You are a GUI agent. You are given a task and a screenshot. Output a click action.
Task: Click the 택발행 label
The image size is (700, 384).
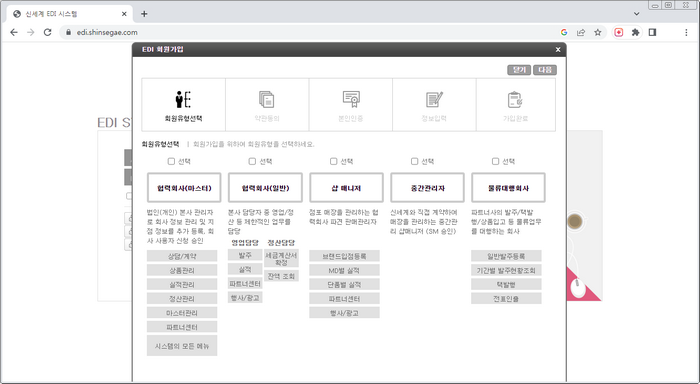506,284
